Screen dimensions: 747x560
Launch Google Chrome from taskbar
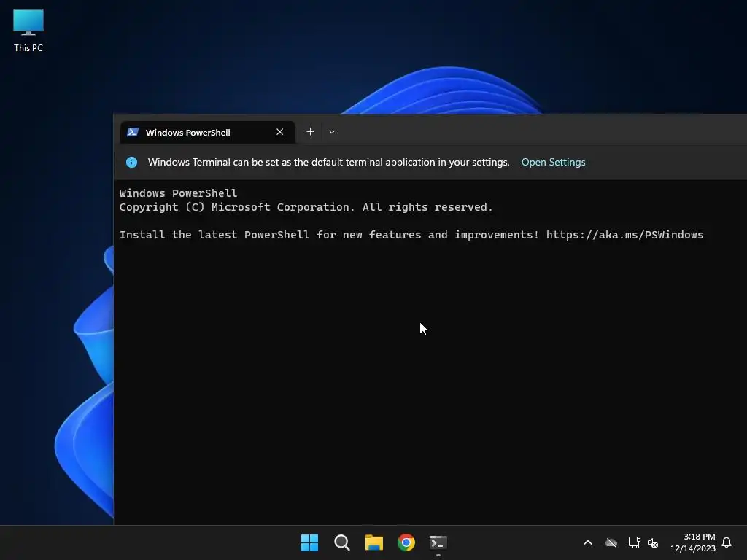pyautogui.click(x=406, y=542)
